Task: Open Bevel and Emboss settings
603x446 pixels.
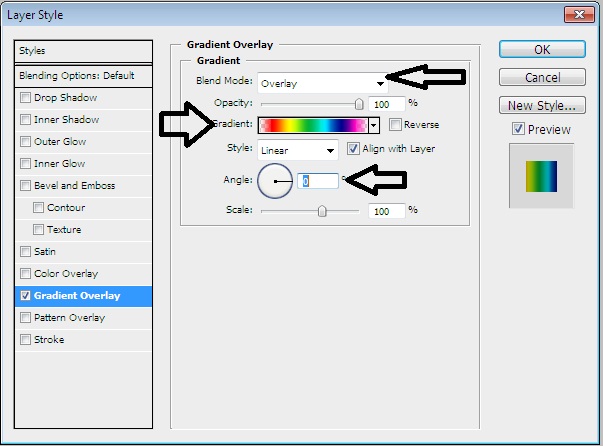Action: click(75, 186)
